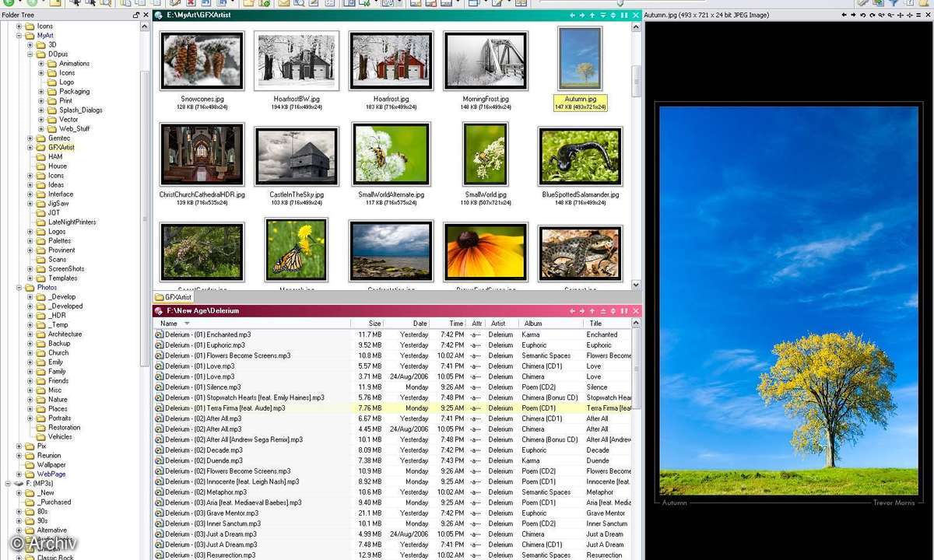Go back in the F:\New Age\Delerium pane
The image size is (934, 560).
(572, 310)
